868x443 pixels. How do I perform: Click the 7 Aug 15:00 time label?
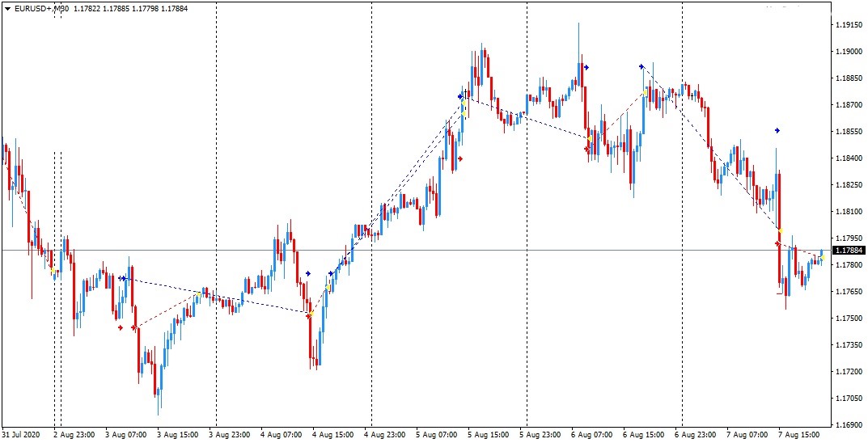(x=799, y=435)
